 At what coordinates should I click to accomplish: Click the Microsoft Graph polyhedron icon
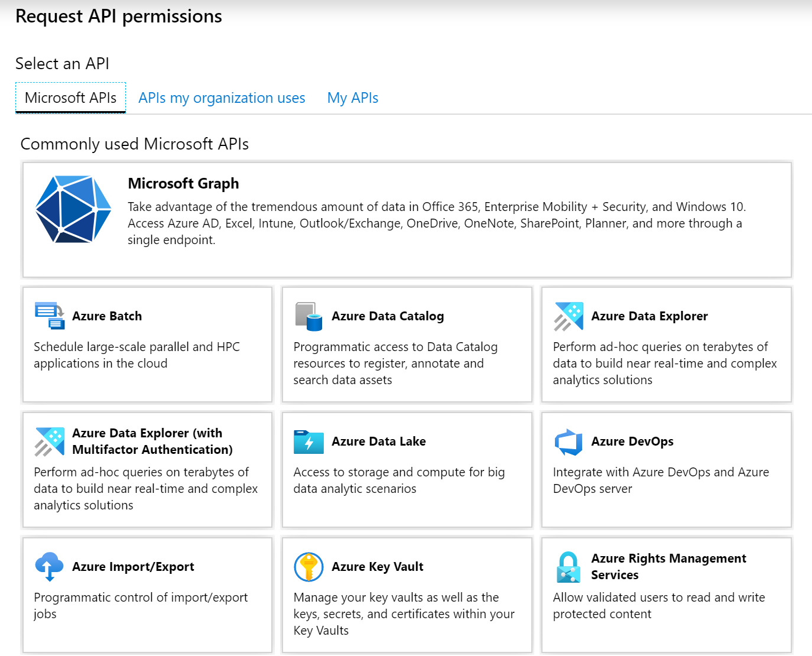click(x=73, y=209)
